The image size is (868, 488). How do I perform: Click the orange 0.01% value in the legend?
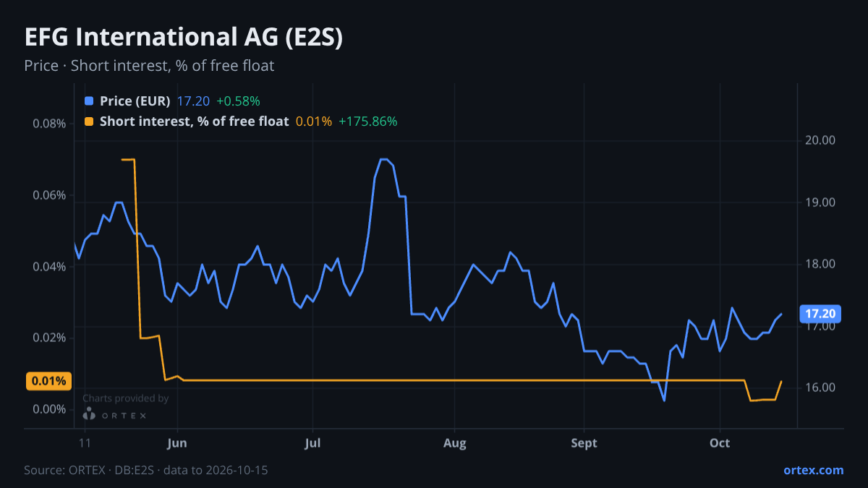pyautogui.click(x=314, y=121)
